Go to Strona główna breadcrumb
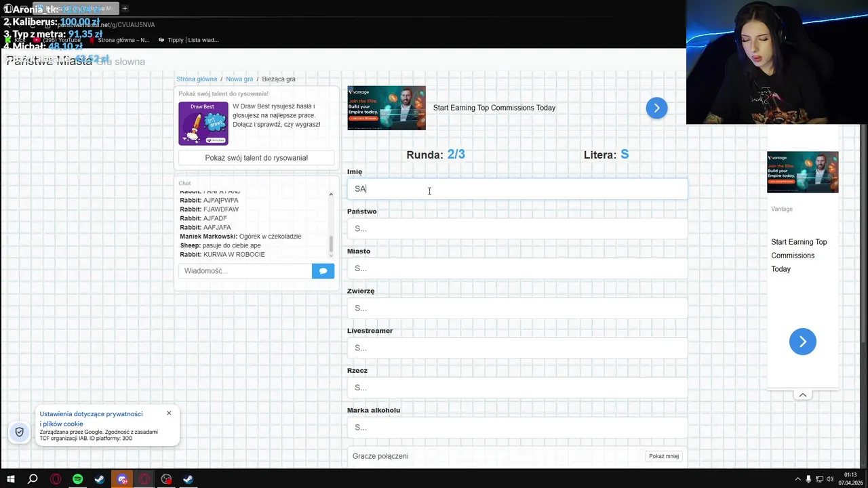868x488 pixels. (197, 79)
